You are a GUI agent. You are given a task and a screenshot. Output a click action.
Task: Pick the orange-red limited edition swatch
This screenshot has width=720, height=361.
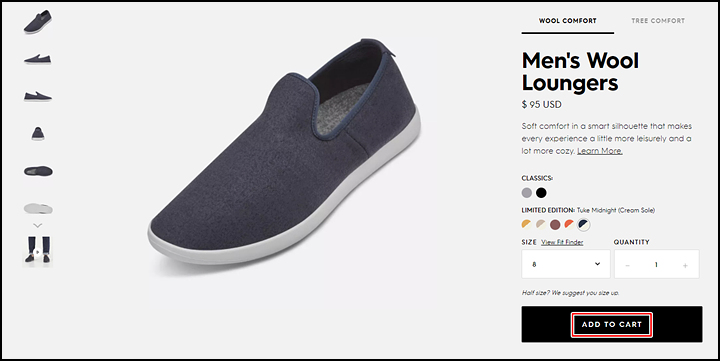569,224
